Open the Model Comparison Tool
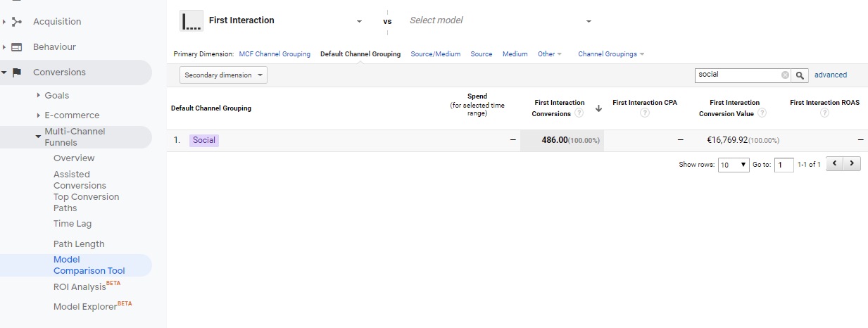Screen dimensions: 868x328 point(89,265)
